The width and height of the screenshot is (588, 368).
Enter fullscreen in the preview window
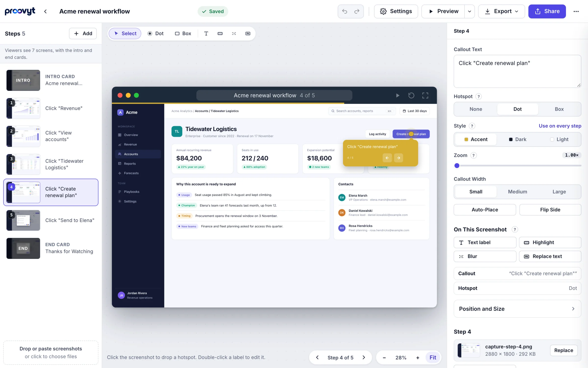[425, 95]
